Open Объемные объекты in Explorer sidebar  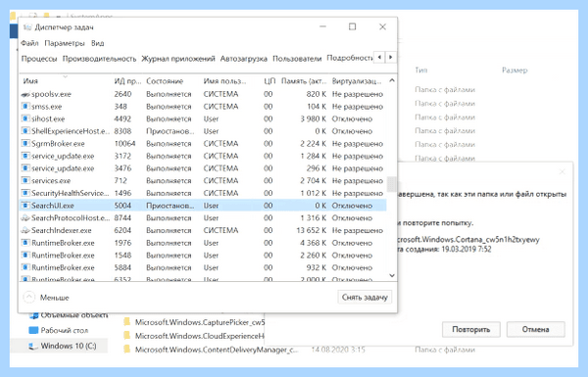coord(74,315)
